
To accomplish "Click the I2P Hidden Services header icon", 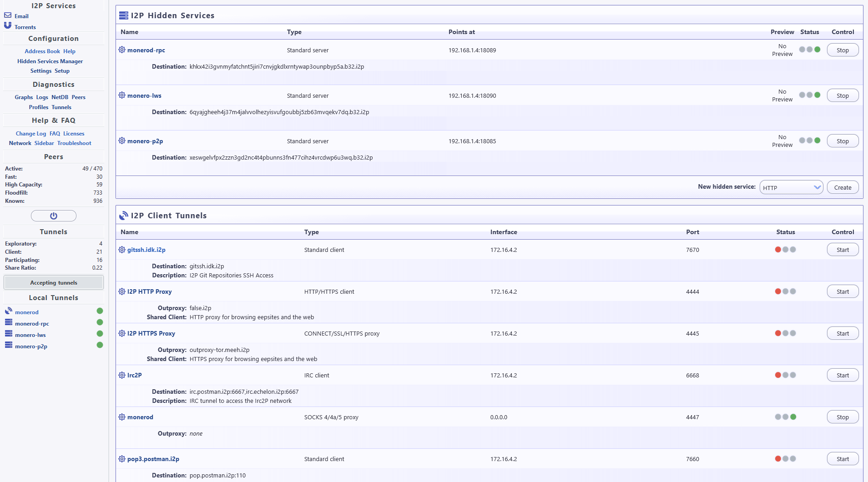I will tap(123, 15).
